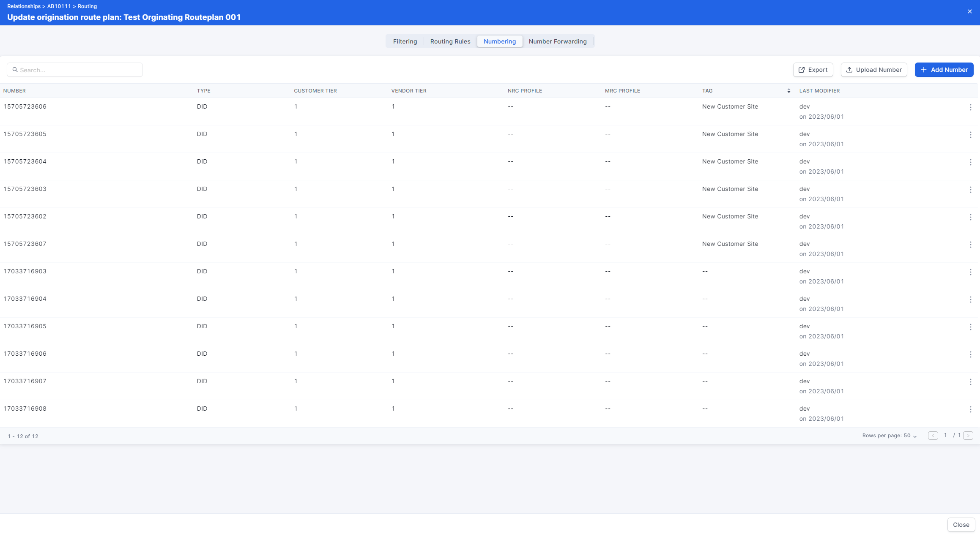Switch to the Routing Rules tab
980x534 pixels.
(450, 41)
